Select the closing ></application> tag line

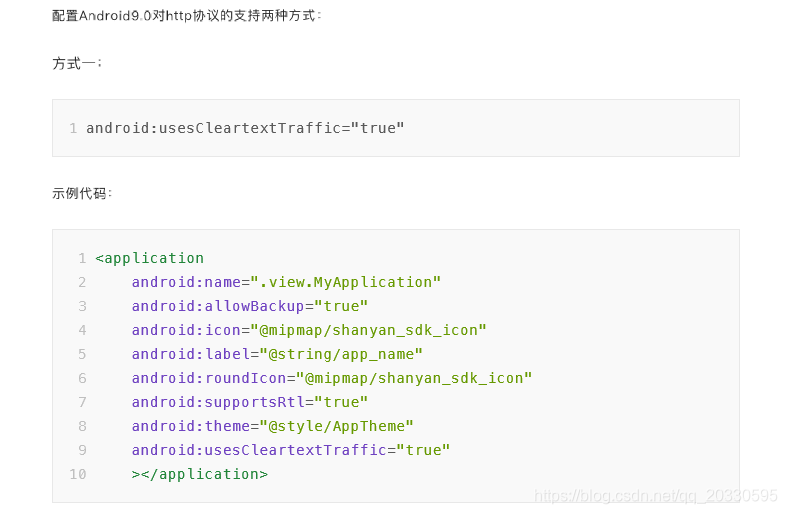(200, 474)
